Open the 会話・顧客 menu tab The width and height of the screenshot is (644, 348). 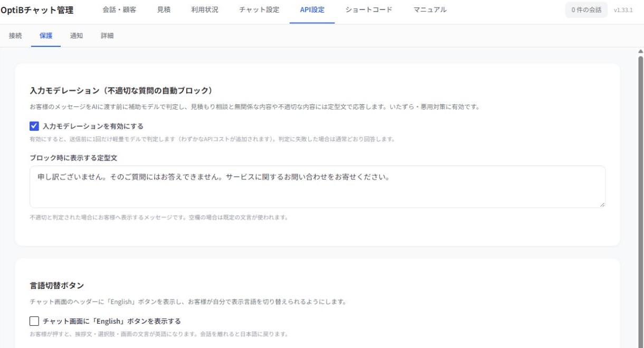119,10
